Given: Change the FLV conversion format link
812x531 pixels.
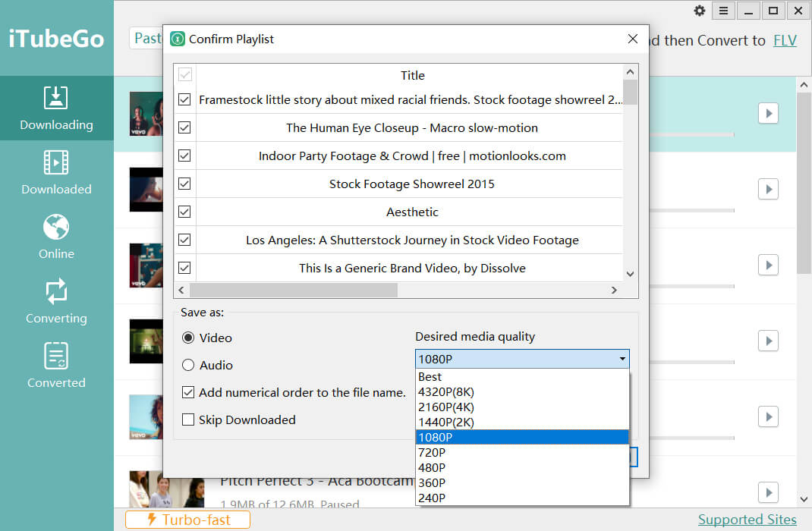Looking at the screenshot, I should [785, 40].
